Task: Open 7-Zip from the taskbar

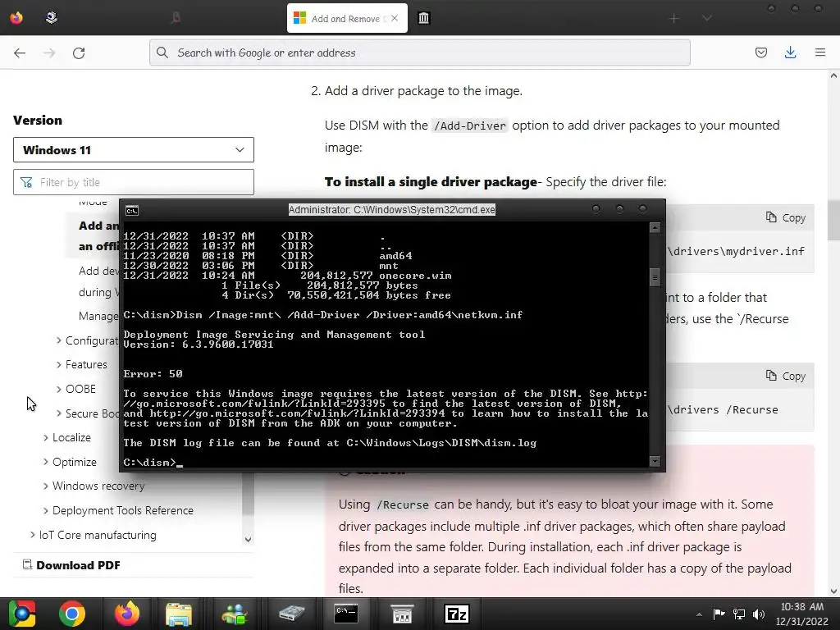Action: point(457,614)
